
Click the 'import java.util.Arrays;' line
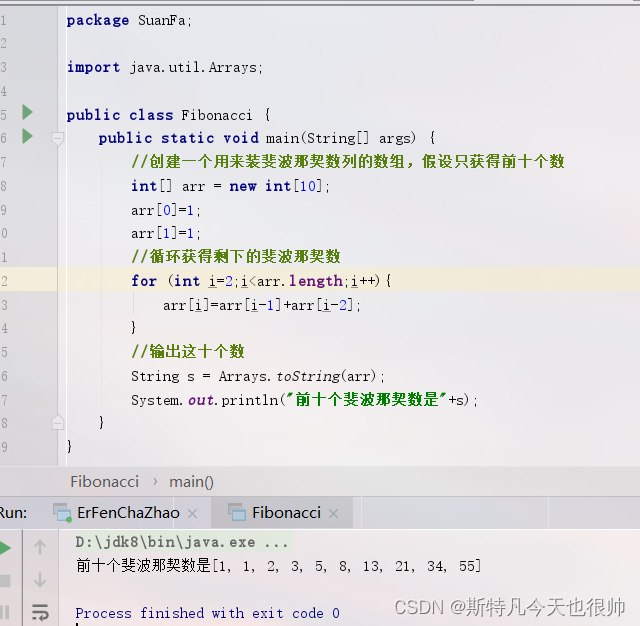(x=164, y=67)
